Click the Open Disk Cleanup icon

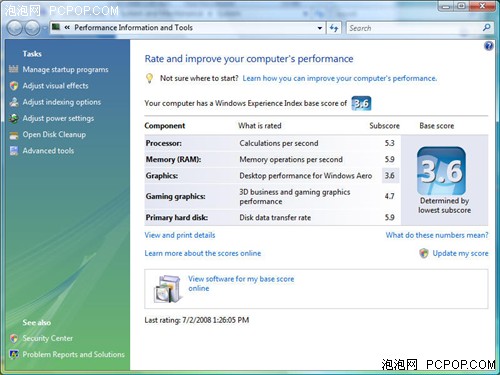coord(14,135)
